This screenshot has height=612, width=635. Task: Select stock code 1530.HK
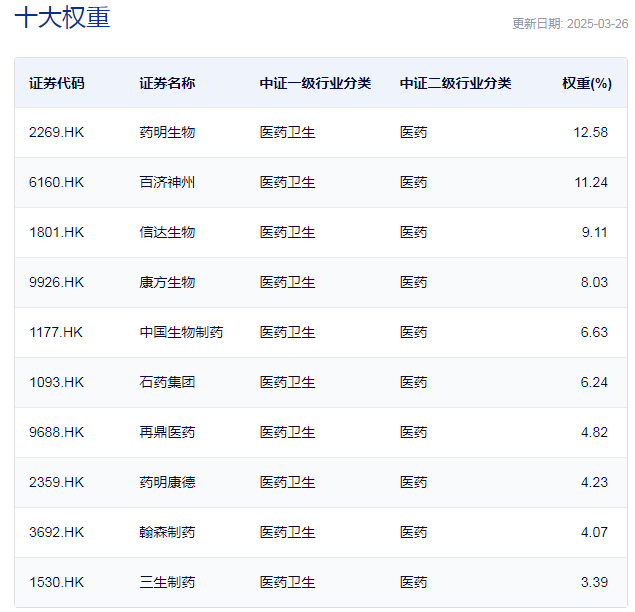click(x=56, y=582)
